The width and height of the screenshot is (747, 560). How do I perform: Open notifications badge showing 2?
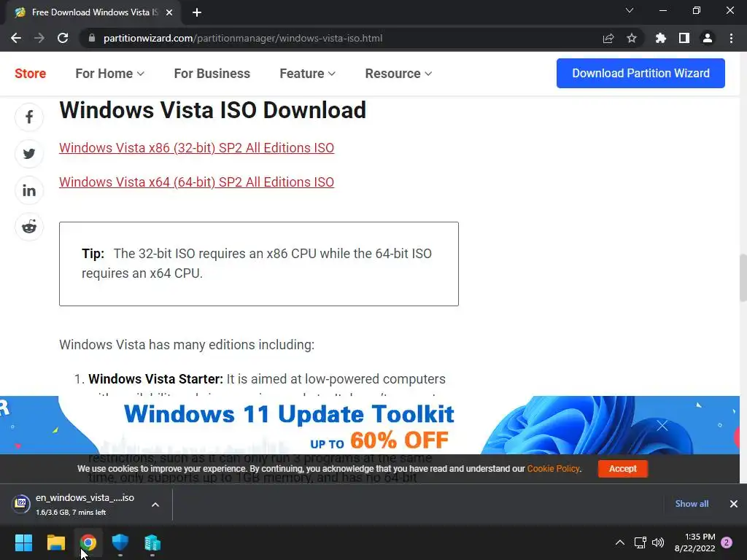coord(727,542)
